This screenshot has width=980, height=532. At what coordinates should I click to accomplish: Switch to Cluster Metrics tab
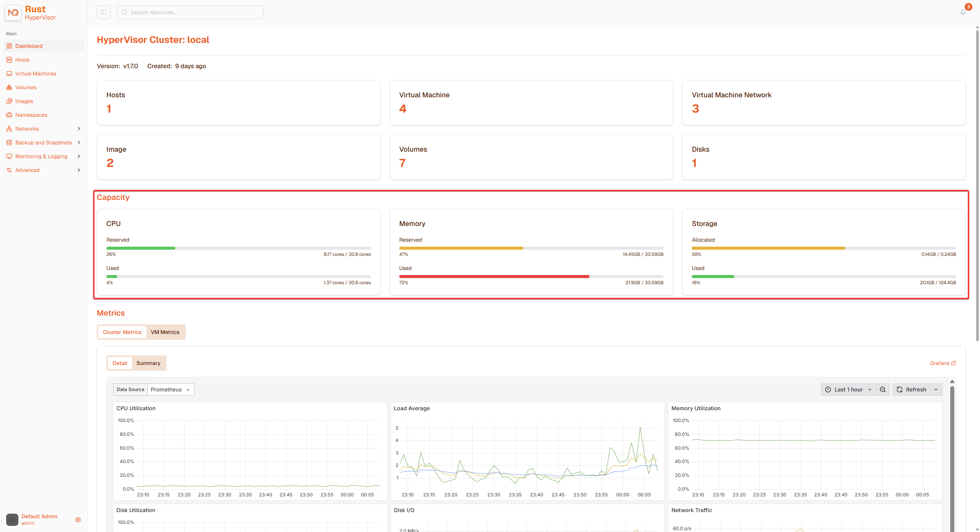click(x=122, y=332)
